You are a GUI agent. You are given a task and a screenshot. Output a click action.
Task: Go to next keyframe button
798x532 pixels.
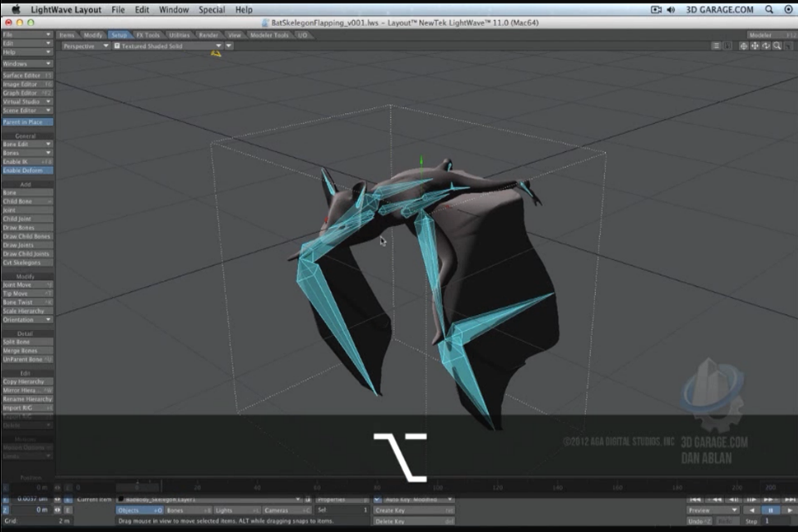point(770,500)
